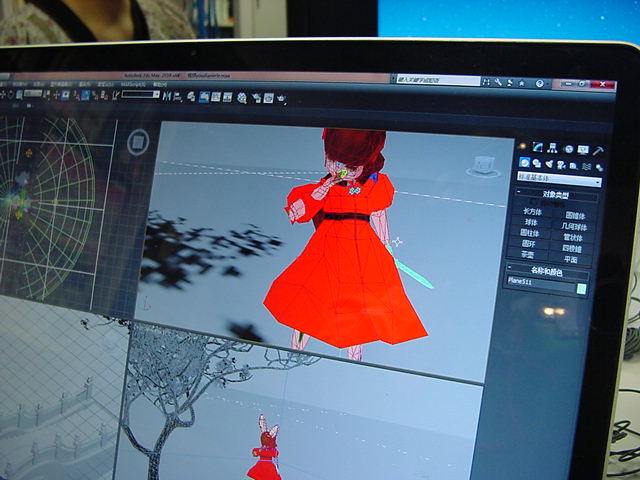Open the object color swatch beside Plane511
This screenshot has width=640, height=480.
tap(581, 289)
